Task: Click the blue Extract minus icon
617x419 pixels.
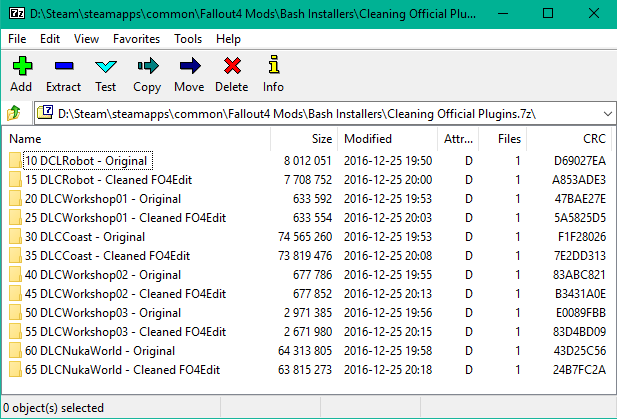Action: tap(64, 66)
